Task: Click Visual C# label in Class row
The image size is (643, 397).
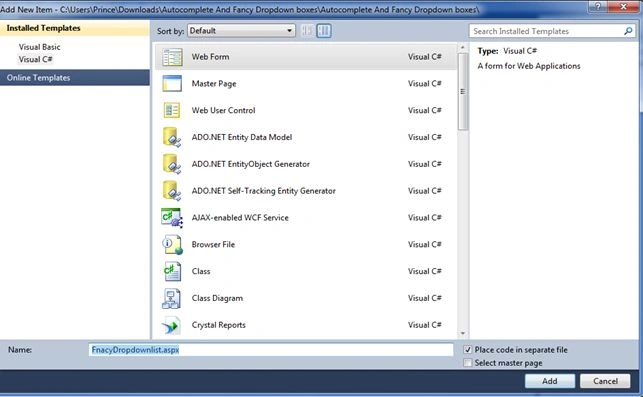Action: [424, 272]
